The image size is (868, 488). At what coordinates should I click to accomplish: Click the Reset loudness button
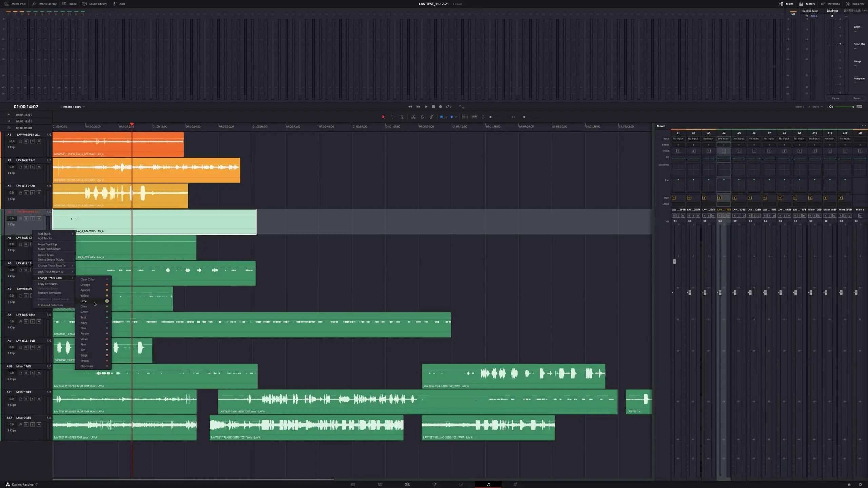[x=856, y=98]
